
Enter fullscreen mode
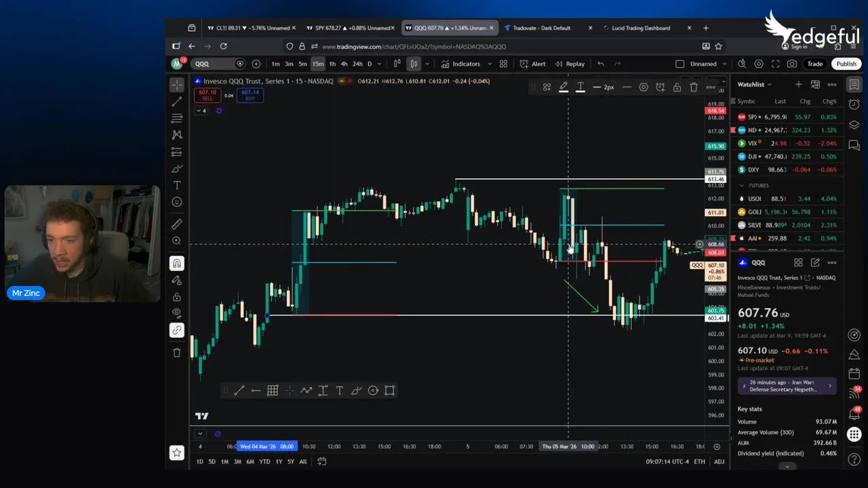[776, 64]
